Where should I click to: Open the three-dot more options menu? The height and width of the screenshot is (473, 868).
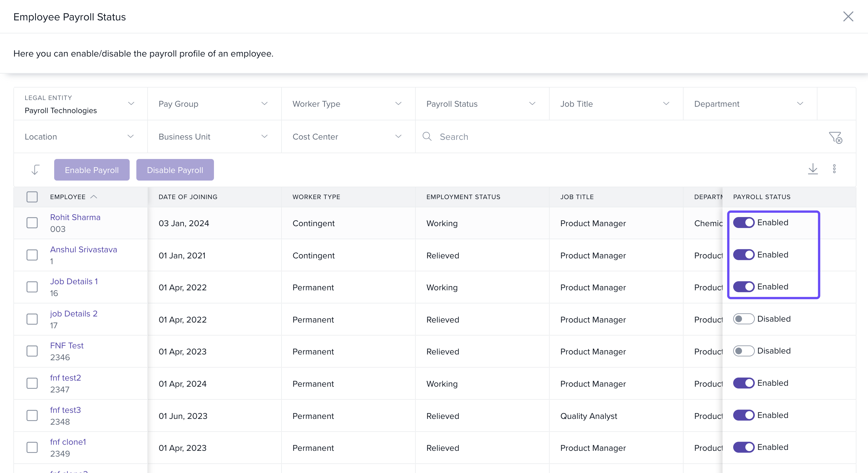pos(834,169)
